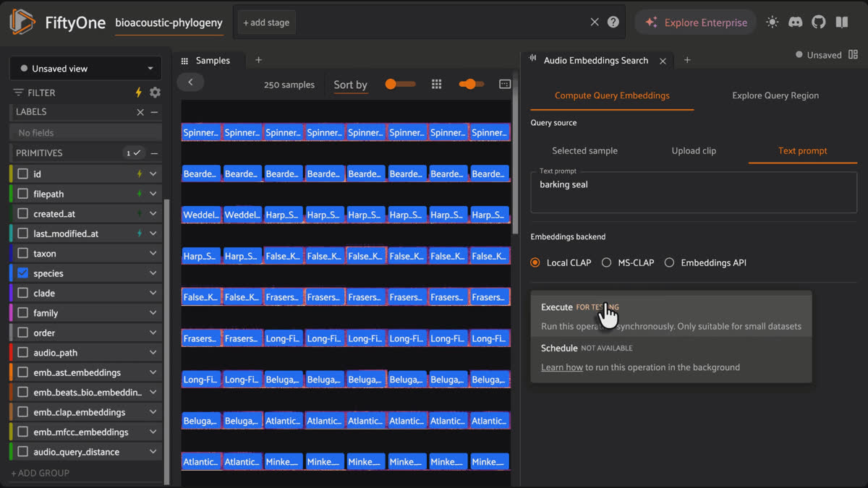Click the Explore Enterprise button
This screenshot has height=488, width=868.
(696, 22)
